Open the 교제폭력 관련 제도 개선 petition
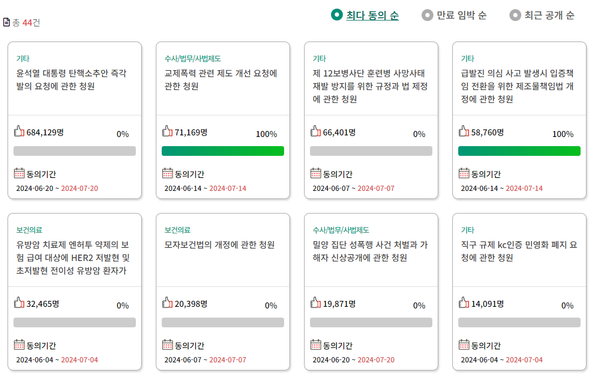 coord(221,80)
